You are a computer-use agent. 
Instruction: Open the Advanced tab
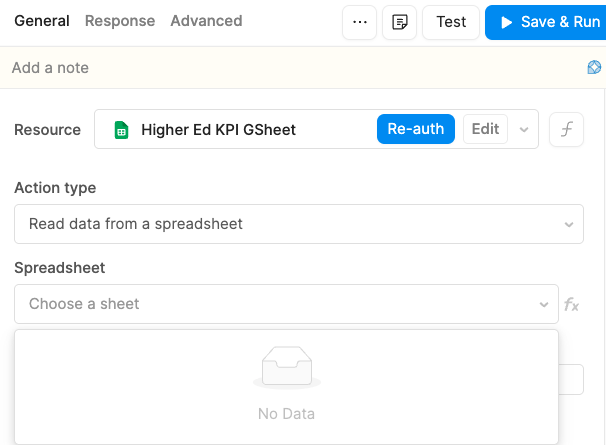point(206,21)
